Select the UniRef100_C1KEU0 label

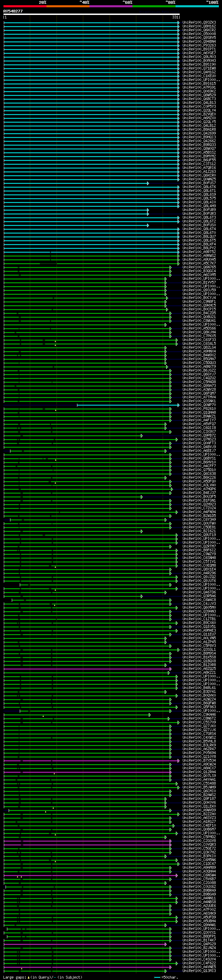point(199,76)
